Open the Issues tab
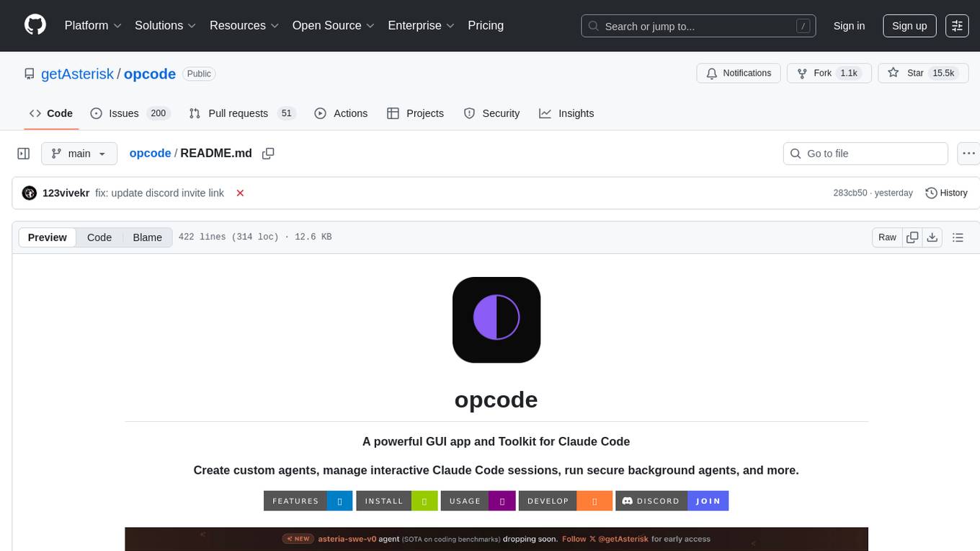Screen dimensions: 980x551 (129, 113)
